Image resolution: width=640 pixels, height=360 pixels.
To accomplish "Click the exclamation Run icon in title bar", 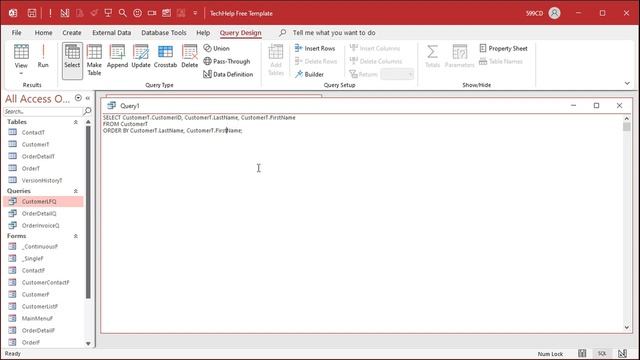I will click(x=50, y=13).
